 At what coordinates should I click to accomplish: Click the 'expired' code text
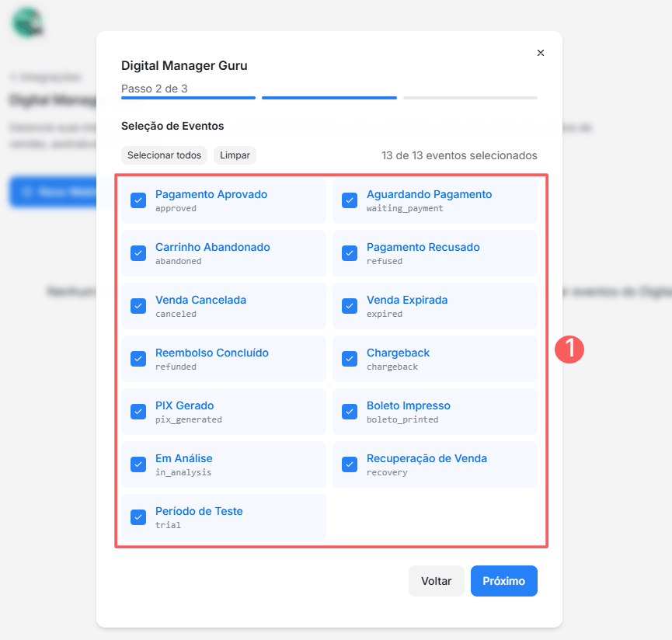pyautogui.click(x=385, y=314)
